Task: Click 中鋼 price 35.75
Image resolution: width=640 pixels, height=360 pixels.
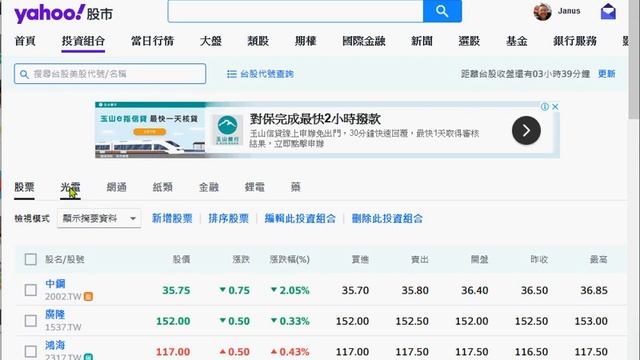Action: (176, 290)
